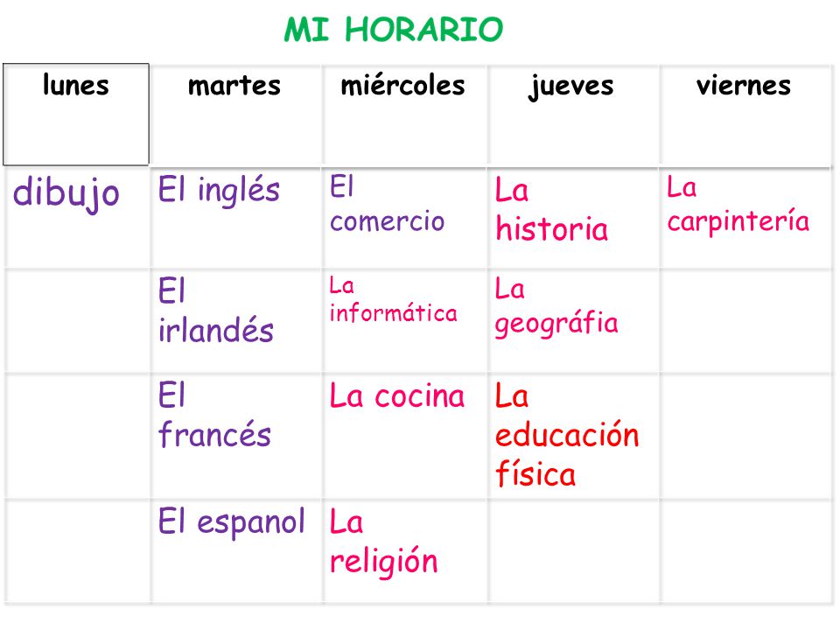Select the La informática cell
This screenshot has width=840, height=630.
404,321
